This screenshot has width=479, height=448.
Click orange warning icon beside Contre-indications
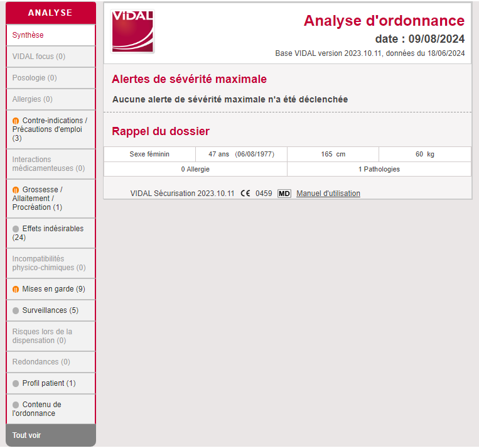point(16,121)
